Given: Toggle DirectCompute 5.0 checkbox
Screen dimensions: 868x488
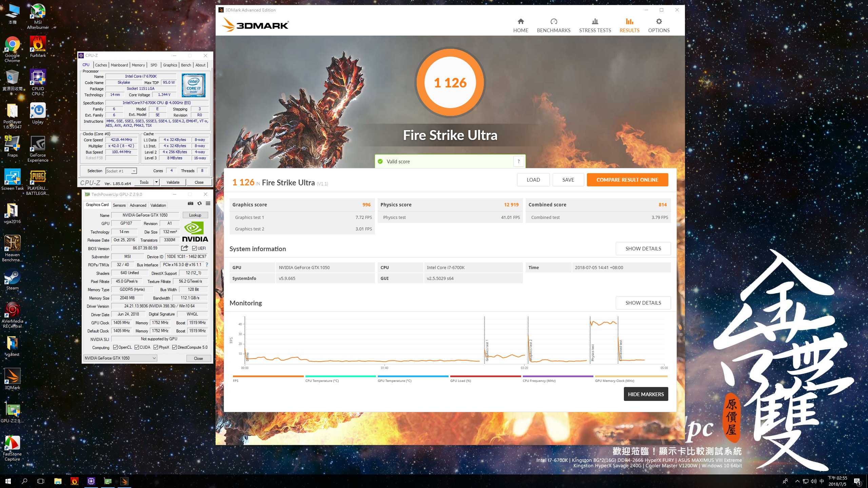Looking at the screenshot, I should click(174, 347).
